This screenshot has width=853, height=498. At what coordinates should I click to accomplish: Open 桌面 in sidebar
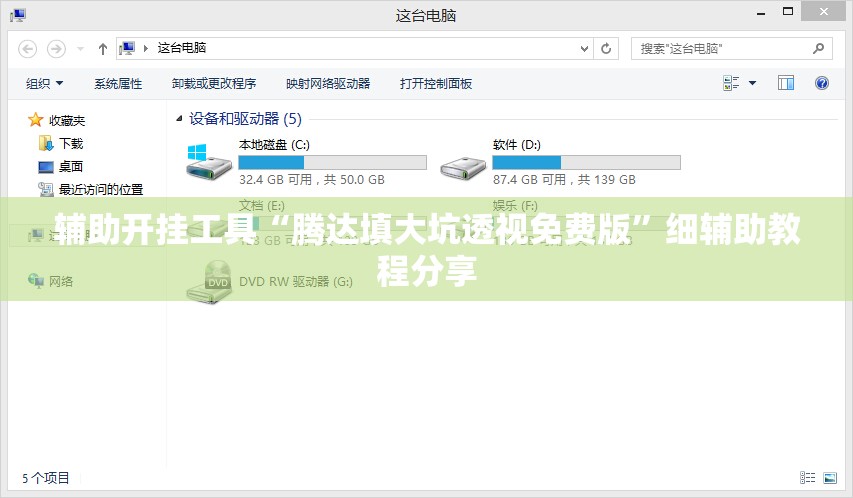click(71, 167)
